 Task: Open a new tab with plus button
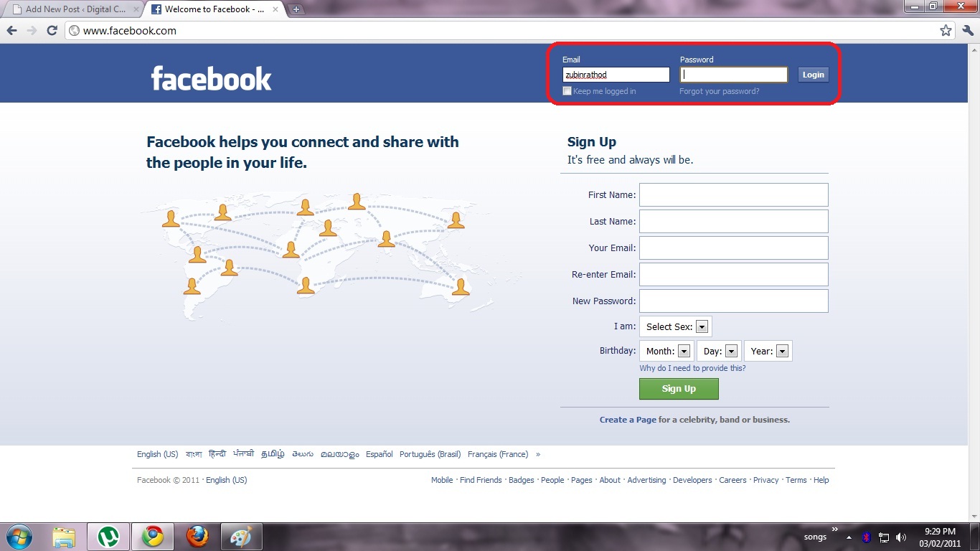pyautogui.click(x=296, y=9)
